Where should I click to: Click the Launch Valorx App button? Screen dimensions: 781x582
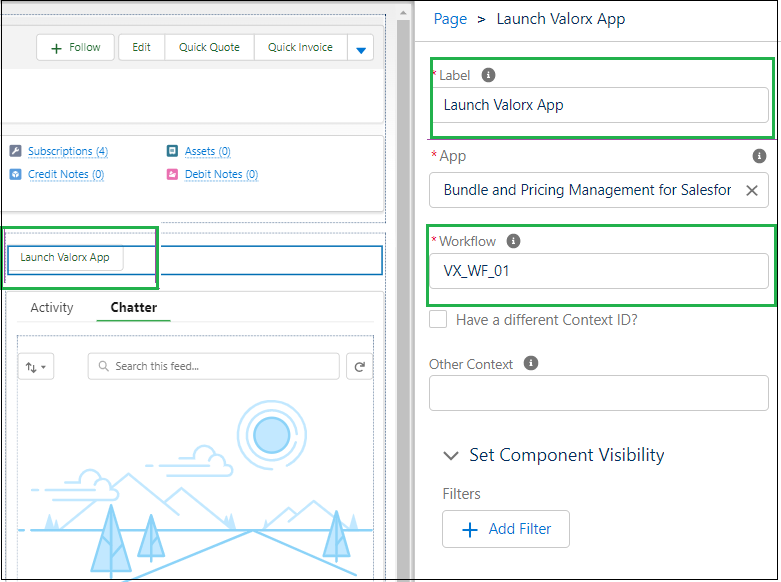[x=65, y=258]
